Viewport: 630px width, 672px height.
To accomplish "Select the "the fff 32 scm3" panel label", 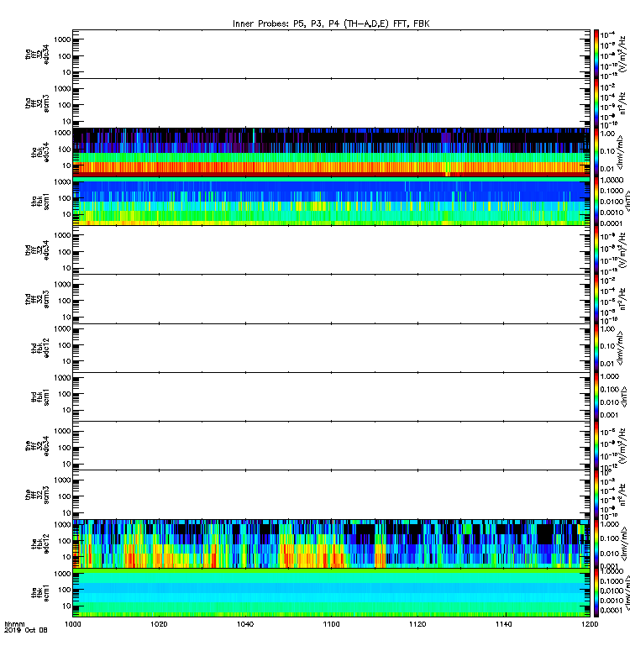I will (x=37, y=495).
